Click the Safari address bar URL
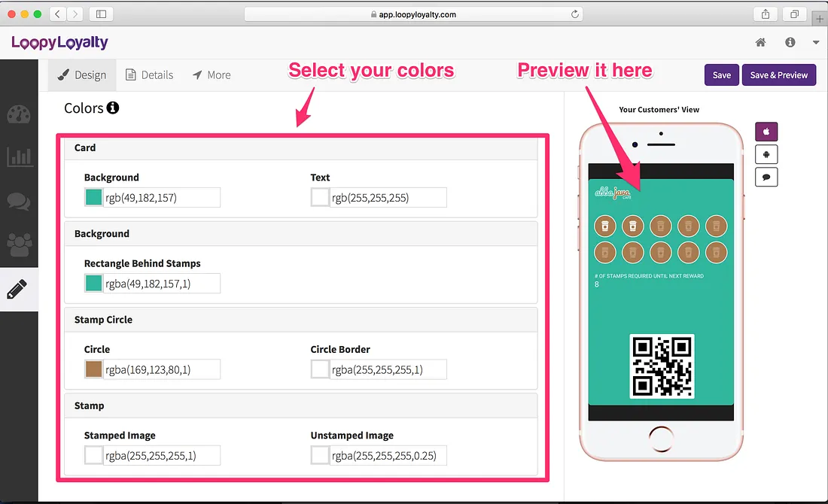This screenshot has height=504, width=828. 413,14
